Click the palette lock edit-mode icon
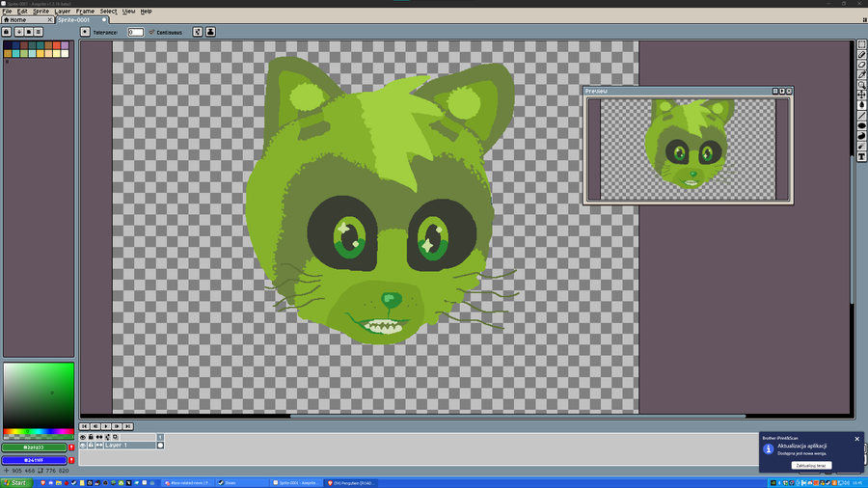Screen dimensions: 868x488 [x=7, y=32]
